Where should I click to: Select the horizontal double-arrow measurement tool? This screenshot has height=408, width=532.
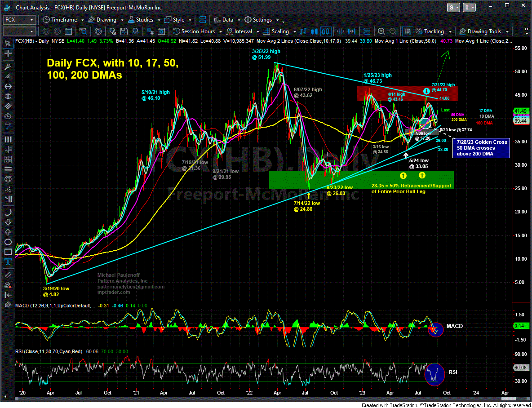coord(8,87)
